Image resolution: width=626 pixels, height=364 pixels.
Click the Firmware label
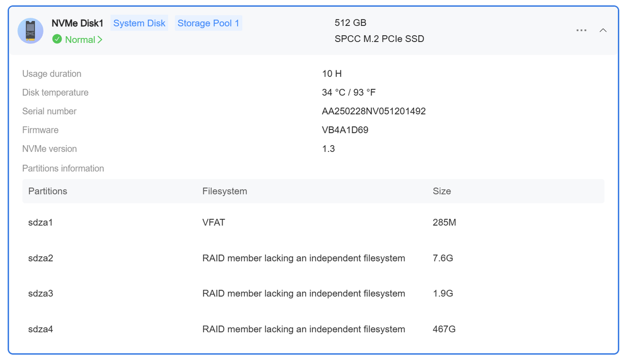click(x=40, y=130)
